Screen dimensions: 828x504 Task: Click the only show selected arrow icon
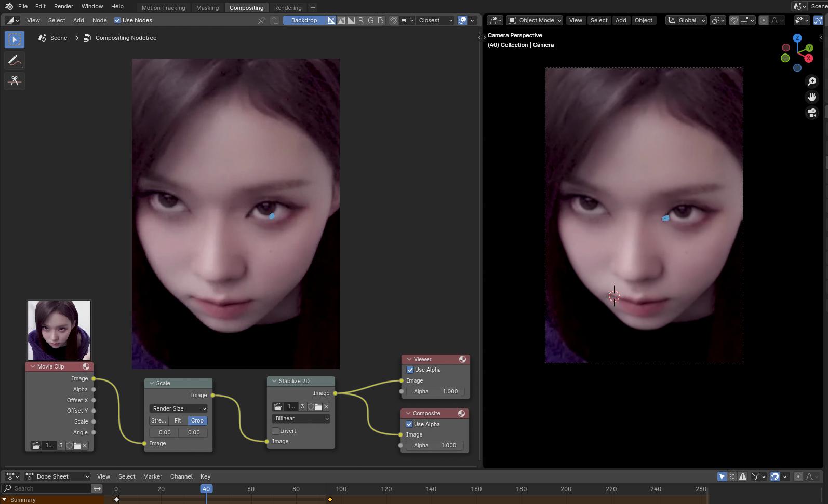pyautogui.click(x=722, y=476)
